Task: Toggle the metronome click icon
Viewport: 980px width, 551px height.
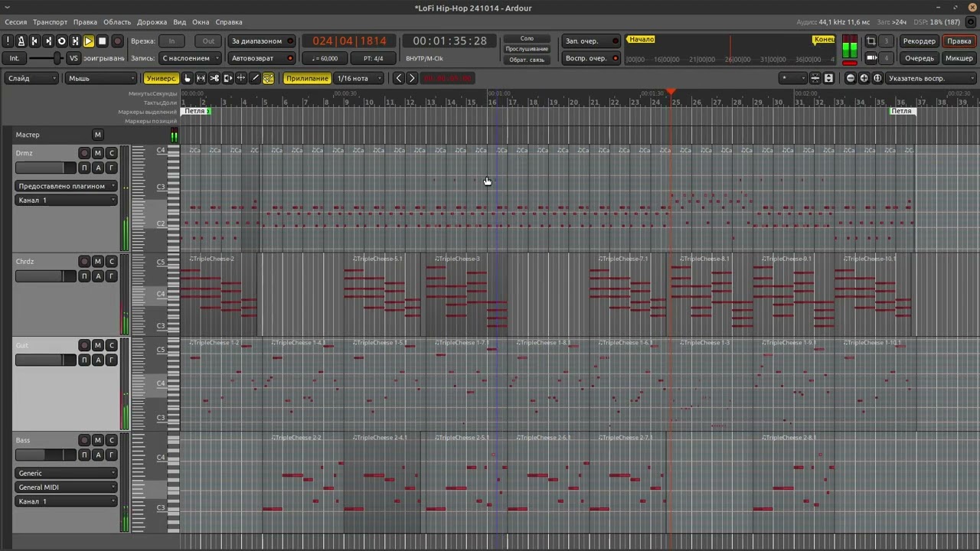Action: point(21,41)
